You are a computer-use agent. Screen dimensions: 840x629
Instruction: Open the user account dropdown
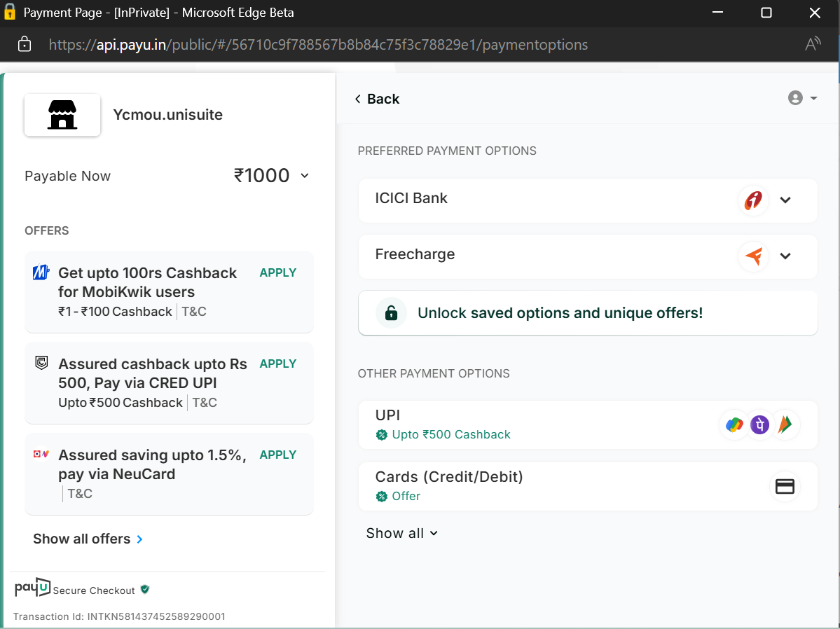[x=803, y=98]
